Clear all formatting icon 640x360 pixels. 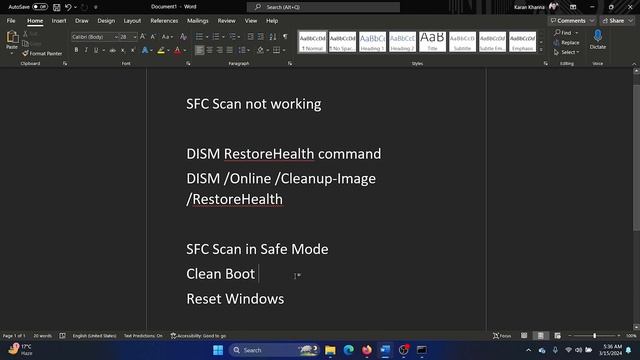coord(183,37)
